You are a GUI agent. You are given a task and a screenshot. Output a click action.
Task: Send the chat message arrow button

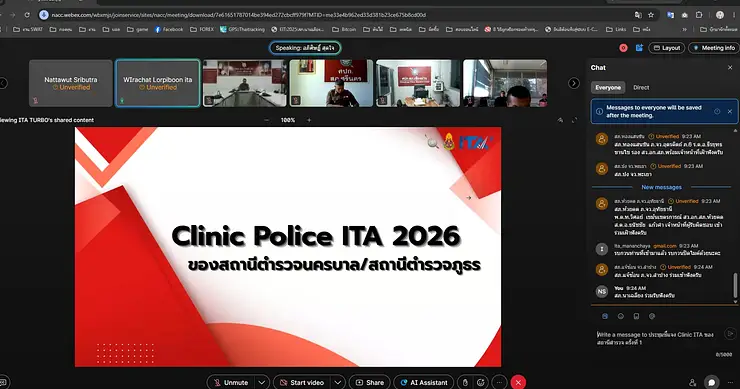[x=730, y=334]
